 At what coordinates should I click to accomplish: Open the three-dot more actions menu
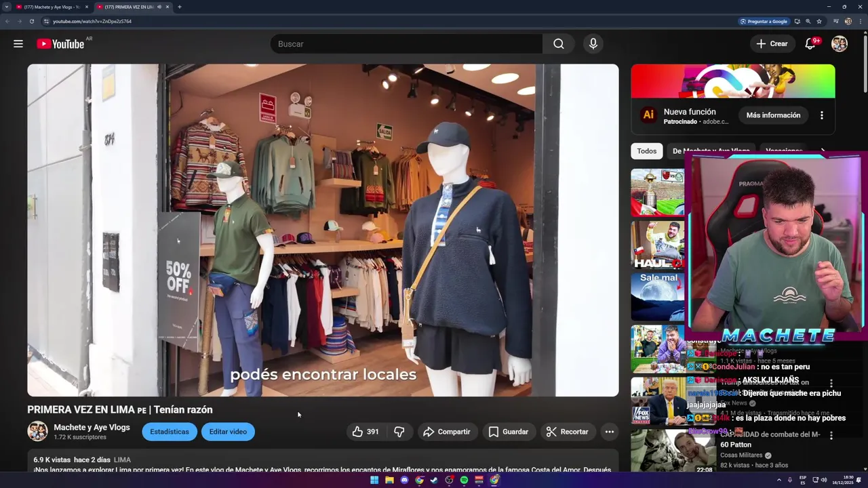point(610,432)
